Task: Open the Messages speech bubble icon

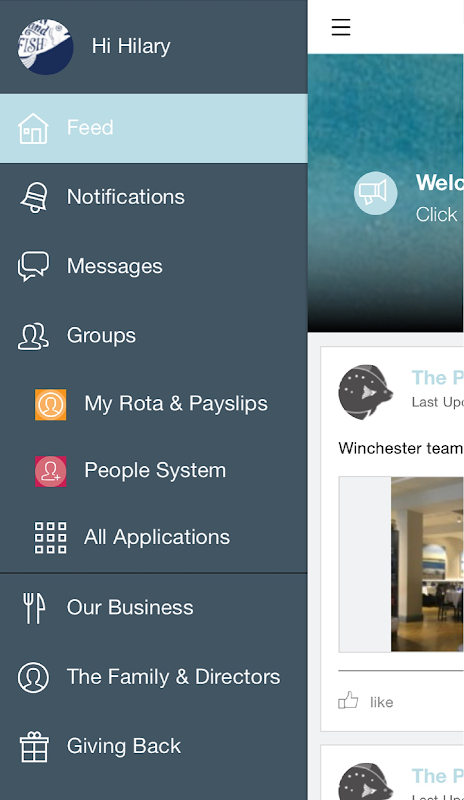Action: click(x=33, y=266)
